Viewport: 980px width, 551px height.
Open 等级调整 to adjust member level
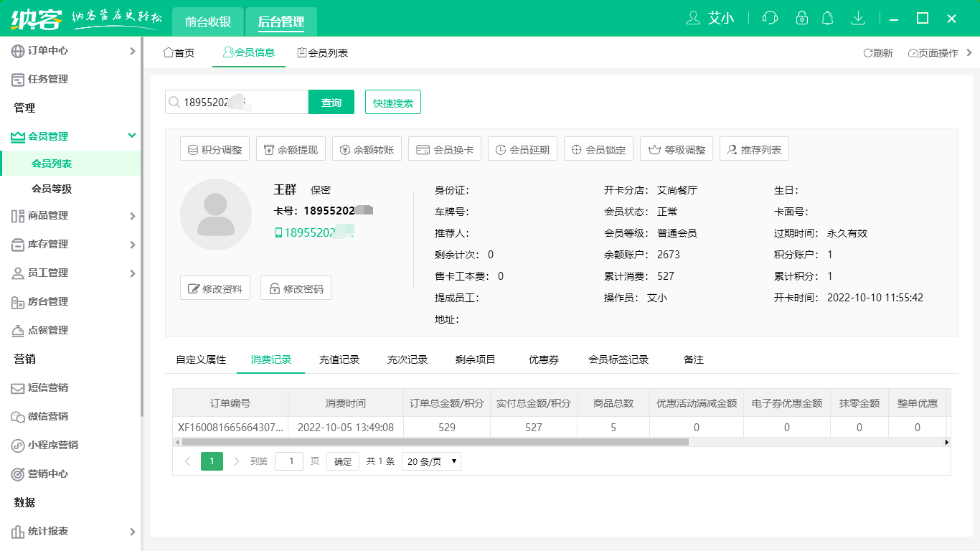[x=677, y=149]
